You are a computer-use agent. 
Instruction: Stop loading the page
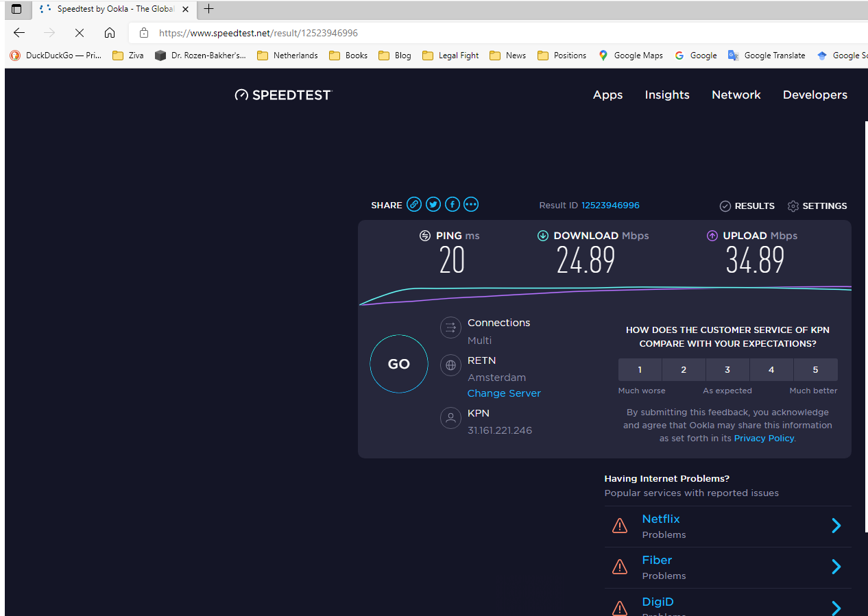(79, 33)
